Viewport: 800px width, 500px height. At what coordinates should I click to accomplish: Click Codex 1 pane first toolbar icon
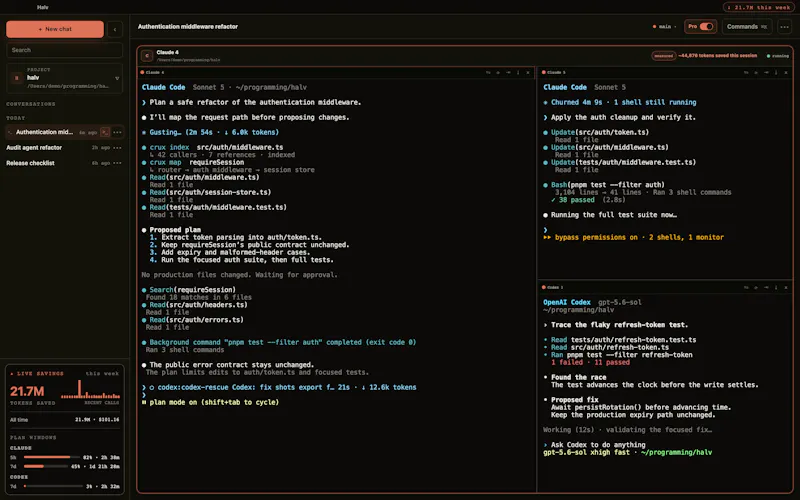(x=746, y=287)
